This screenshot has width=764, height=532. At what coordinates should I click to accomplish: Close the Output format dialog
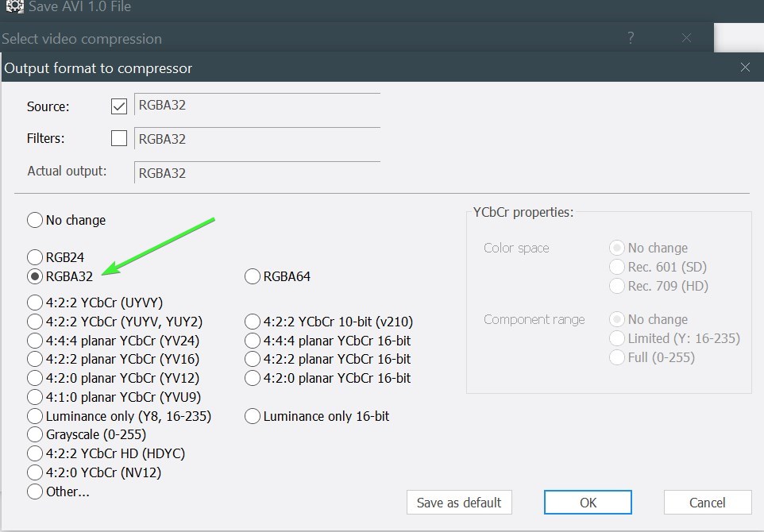click(x=745, y=67)
